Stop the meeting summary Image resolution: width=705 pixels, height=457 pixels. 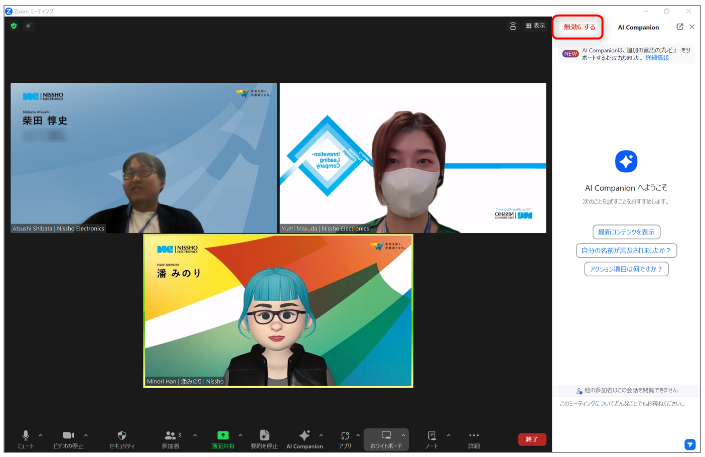[264, 439]
